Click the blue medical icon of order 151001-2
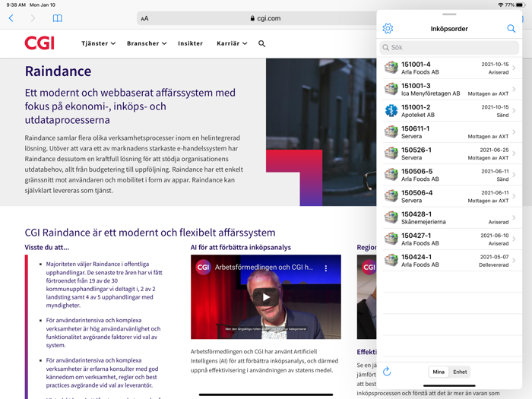 tap(391, 110)
